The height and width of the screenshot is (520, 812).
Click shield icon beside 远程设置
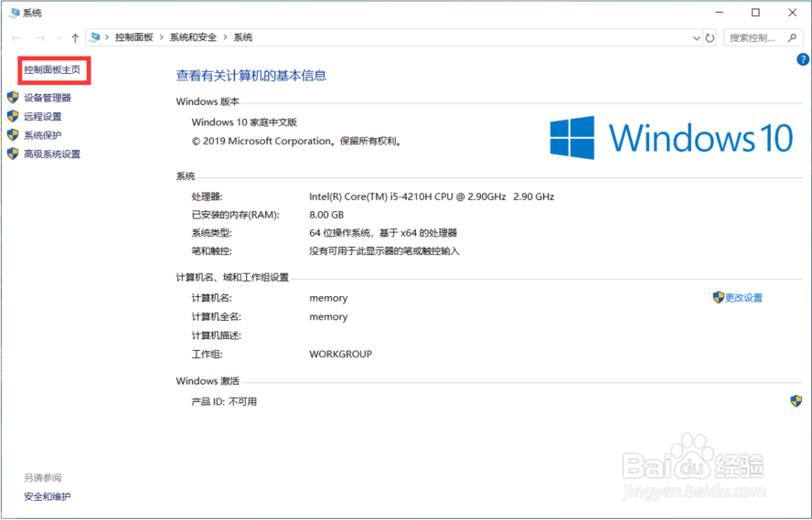[13, 116]
